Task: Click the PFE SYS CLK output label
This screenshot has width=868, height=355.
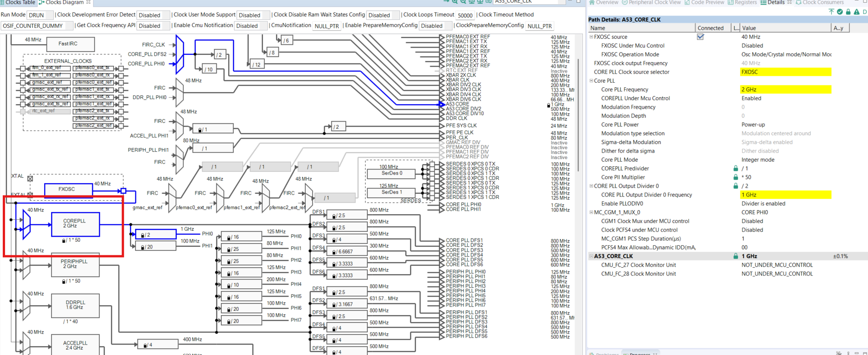Action: [461, 126]
